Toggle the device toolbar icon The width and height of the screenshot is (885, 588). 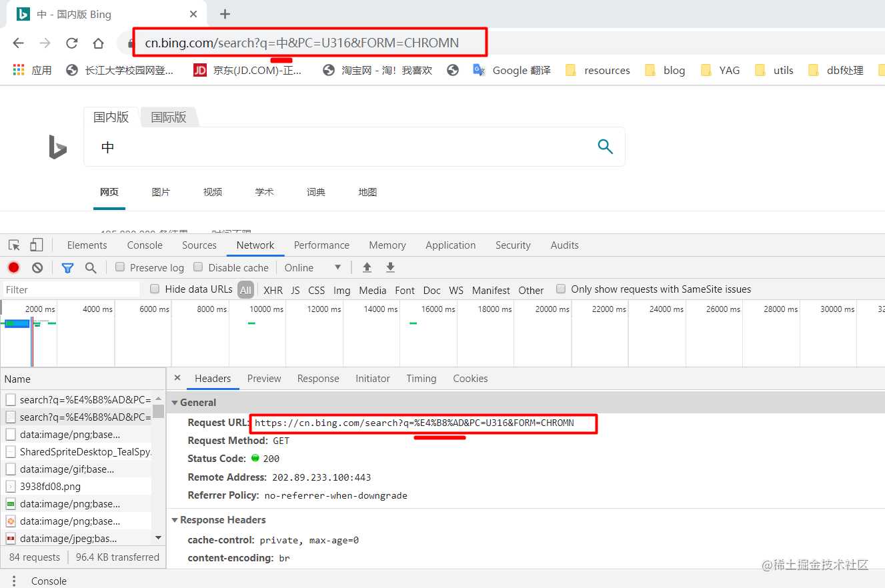37,245
